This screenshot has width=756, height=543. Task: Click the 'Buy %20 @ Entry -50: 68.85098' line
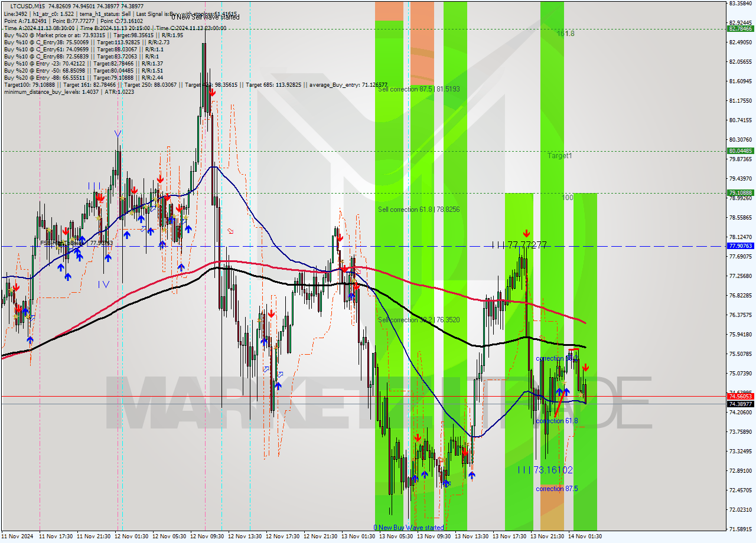pyautogui.click(x=83, y=70)
